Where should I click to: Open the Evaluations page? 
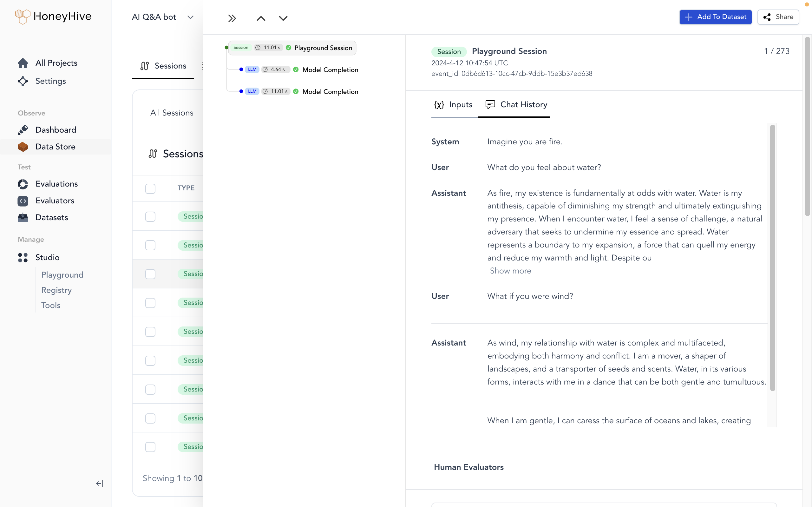[x=56, y=184]
